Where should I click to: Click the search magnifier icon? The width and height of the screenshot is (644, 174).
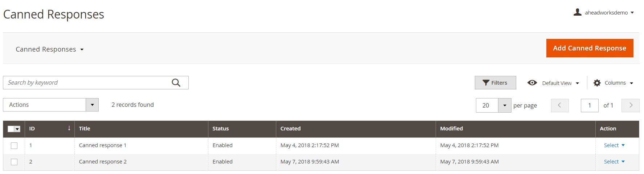[x=176, y=83]
